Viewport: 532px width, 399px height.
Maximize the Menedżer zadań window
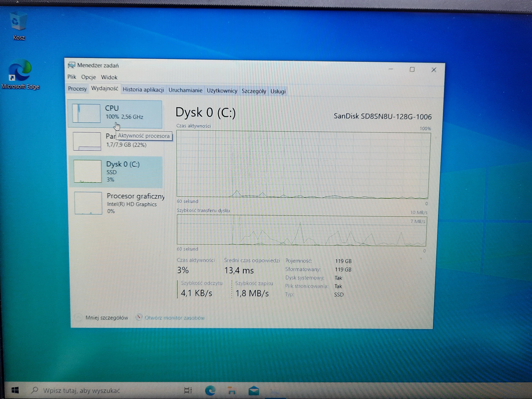[412, 70]
